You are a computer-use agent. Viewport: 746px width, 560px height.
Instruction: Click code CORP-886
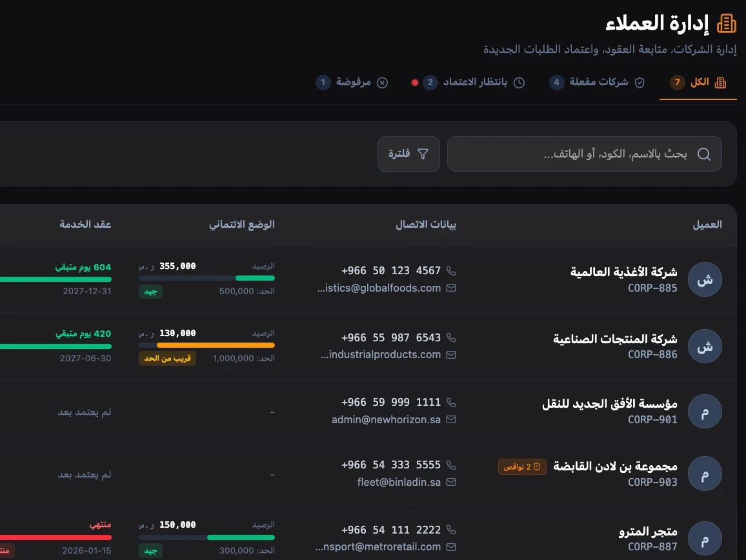[x=652, y=354]
